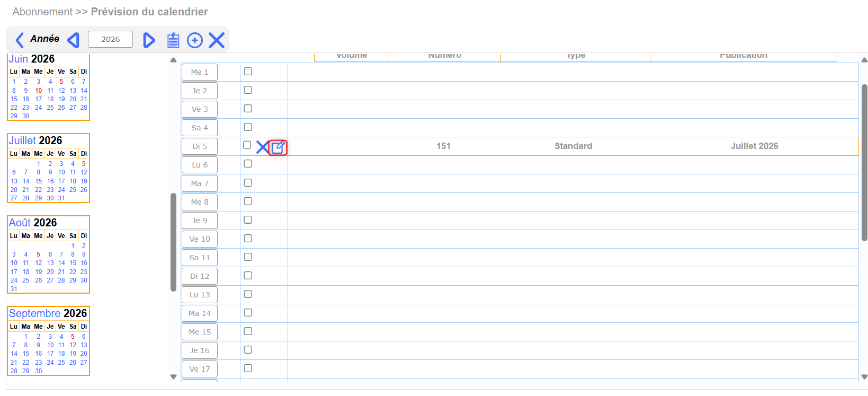Click the Je 2 day button
868x396 pixels.
[x=200, y=91]
